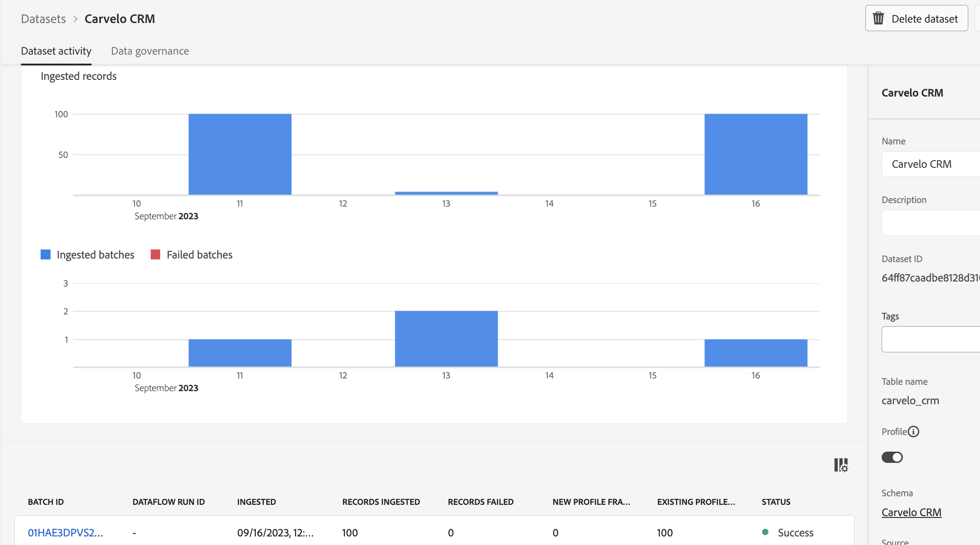Click the Ingested records chart title

[x=79, y=76]
